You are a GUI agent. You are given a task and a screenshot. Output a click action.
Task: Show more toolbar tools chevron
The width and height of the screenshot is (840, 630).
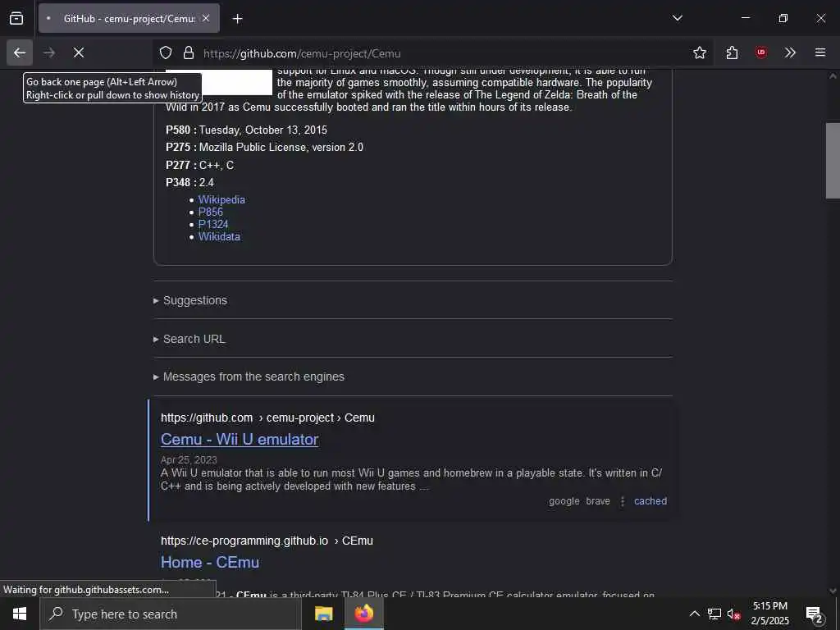click(790, 52)
